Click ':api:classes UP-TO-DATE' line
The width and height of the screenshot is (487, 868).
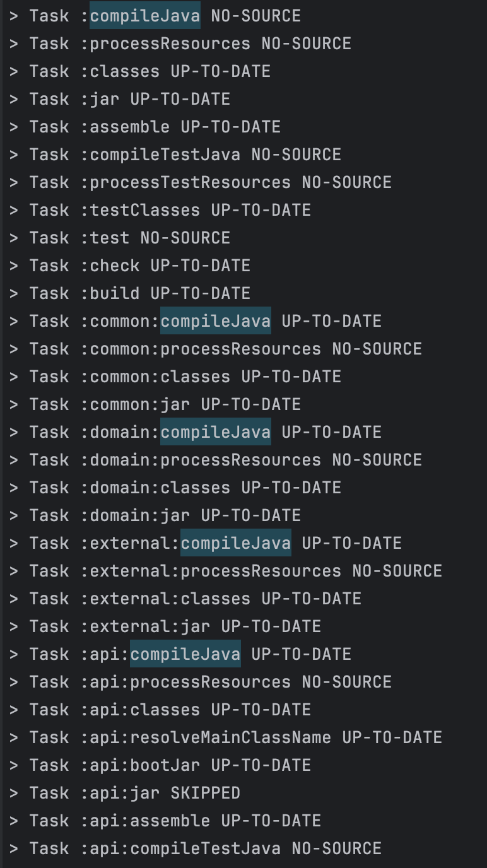[160, 710]
